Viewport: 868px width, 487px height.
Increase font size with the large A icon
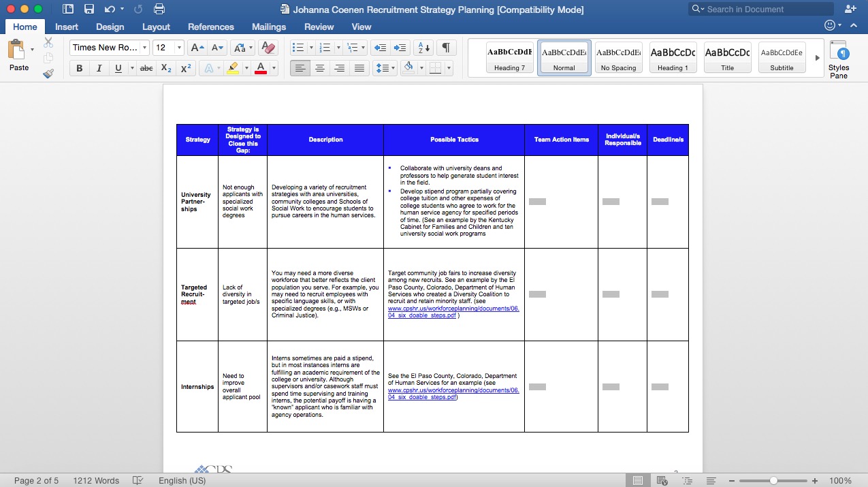coord(197,48)
